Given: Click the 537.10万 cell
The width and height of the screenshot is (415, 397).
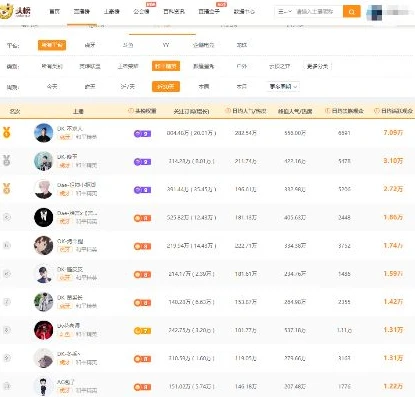Looking at the screenshot, I should click(295, 330).
